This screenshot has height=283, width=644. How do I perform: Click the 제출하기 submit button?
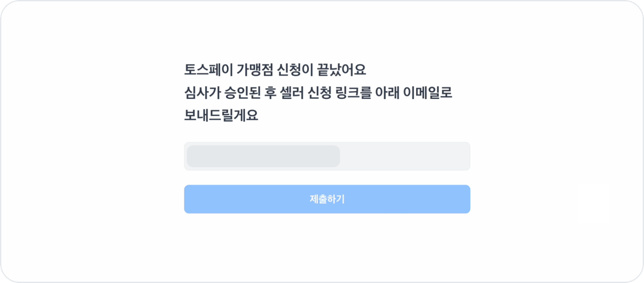[327, 199]
